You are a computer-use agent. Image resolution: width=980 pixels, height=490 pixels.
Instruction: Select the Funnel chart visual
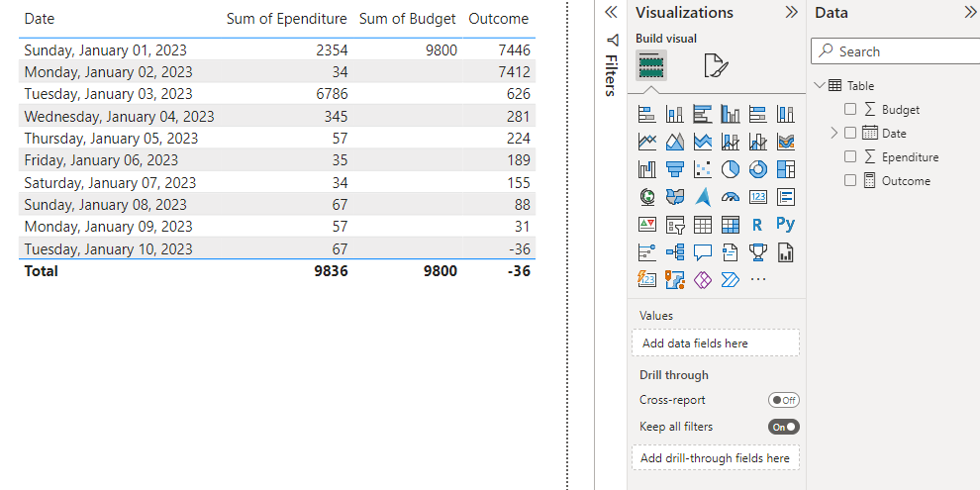click(674, 169)
